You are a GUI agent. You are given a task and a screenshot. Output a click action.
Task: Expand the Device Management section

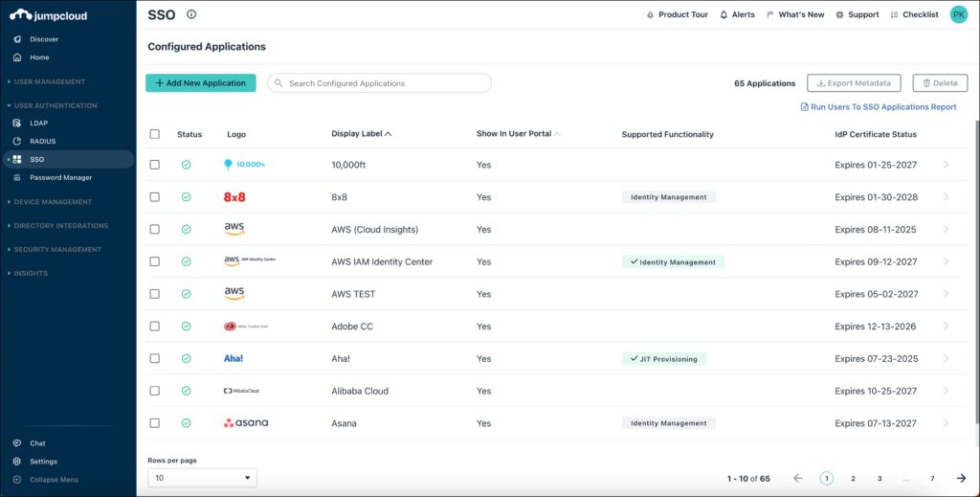pyautogui.click(x=53, y=202)
